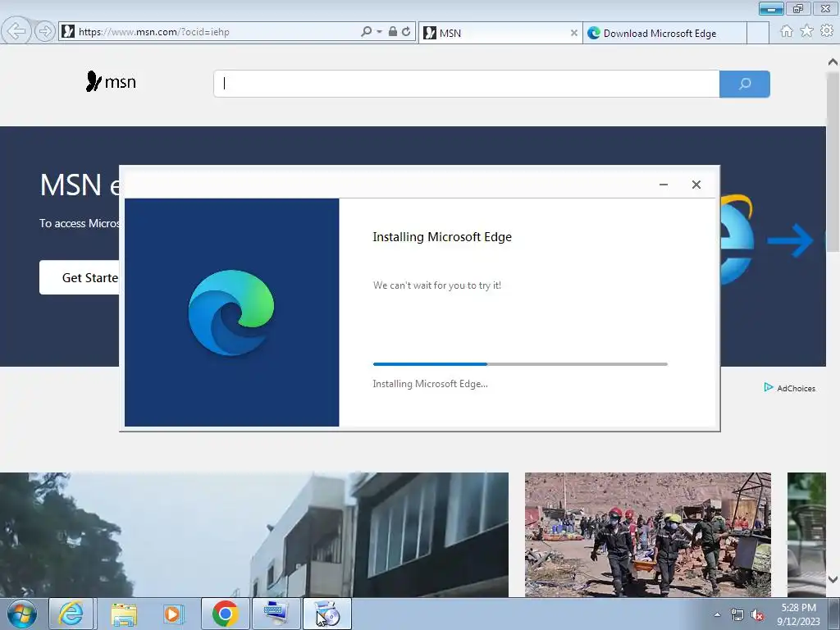Submit search with blue magnifier button

745,84
